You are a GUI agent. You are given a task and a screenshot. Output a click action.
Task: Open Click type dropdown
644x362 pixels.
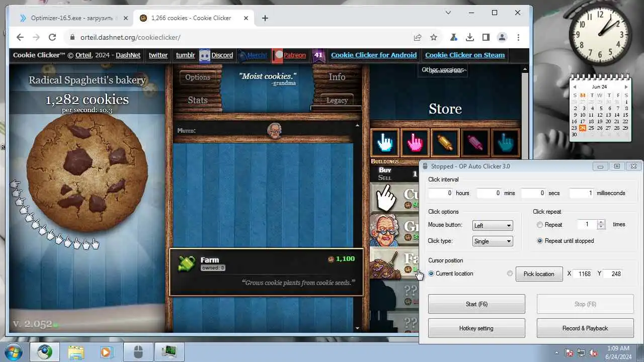(492, 241)
